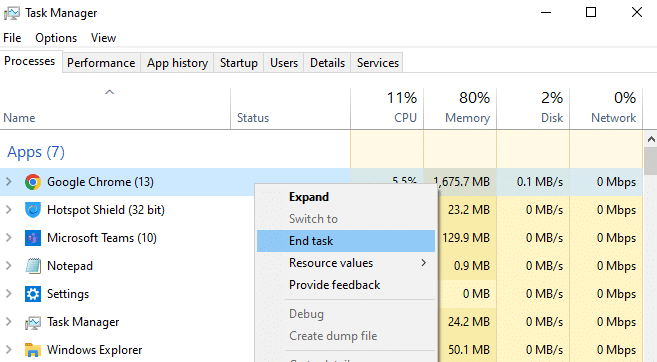The height and width of the screenshot is (362, 657).
Task: Open the View menu
Action: (103, 38)
